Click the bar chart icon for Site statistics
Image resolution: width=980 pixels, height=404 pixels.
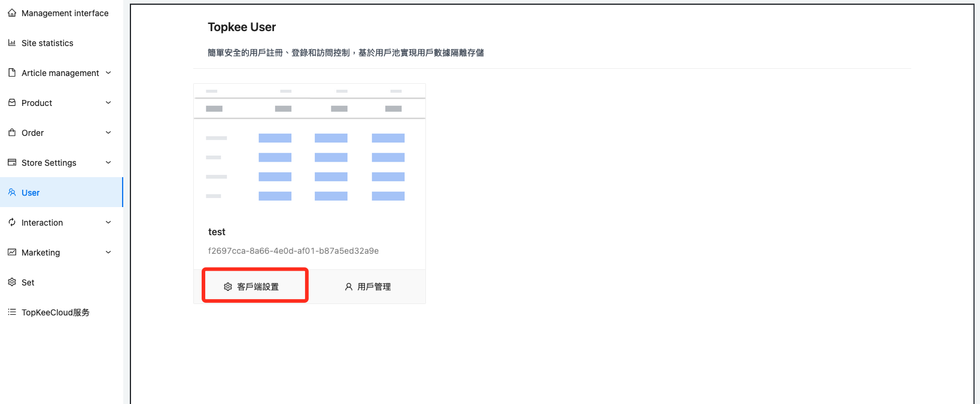point(12,42)
